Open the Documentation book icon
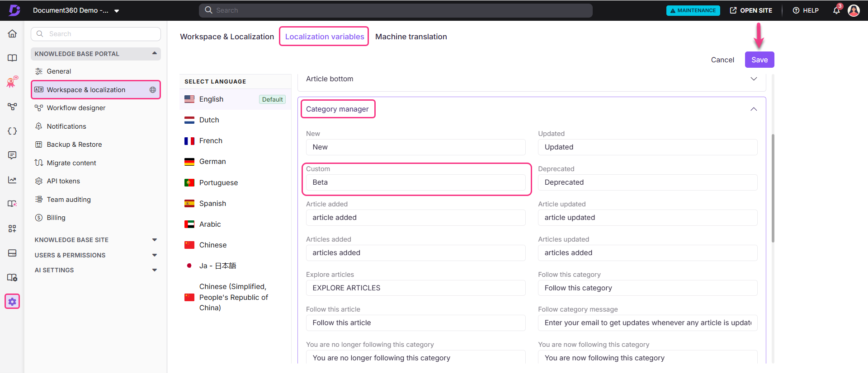The image size is (868, 373). click(x=12, y=58)
